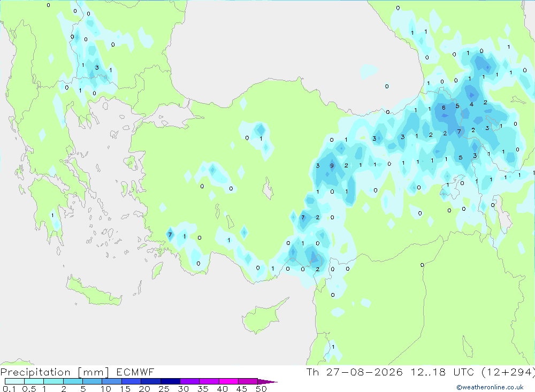The width and height of the screenshot is (535, 392).
Task: Click the '6' precipitation value on map
Action: click(x=444, y=107)
